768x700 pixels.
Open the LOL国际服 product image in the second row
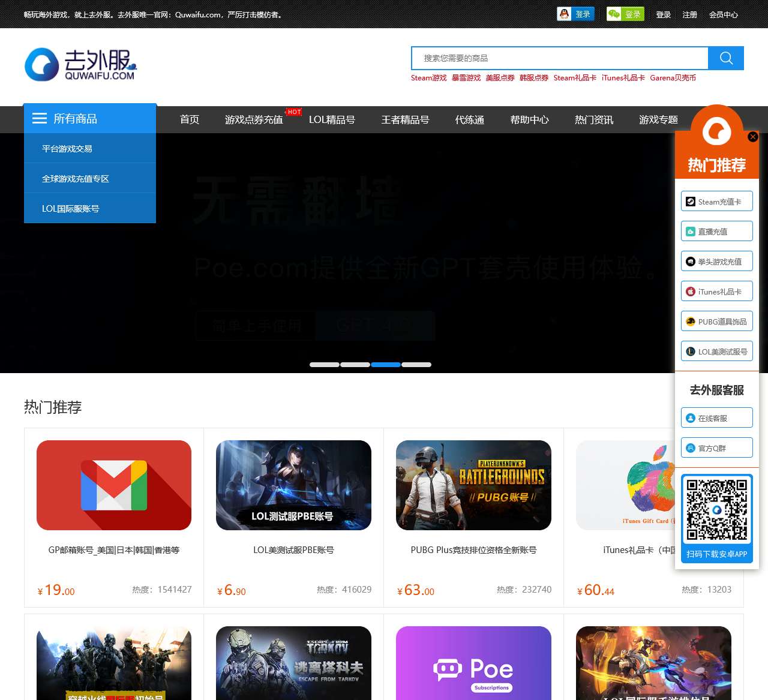pyautogui.click(x=653, y=663)
